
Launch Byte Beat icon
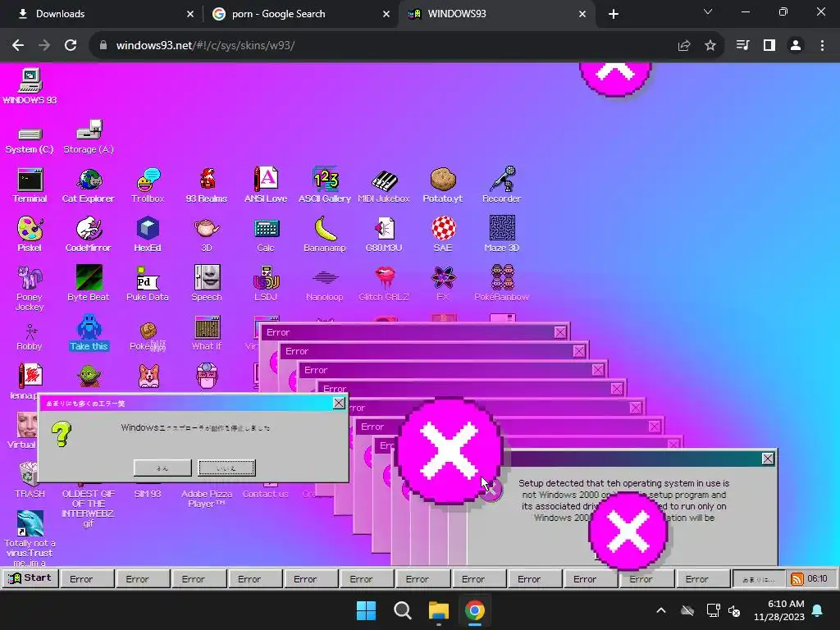89,283
